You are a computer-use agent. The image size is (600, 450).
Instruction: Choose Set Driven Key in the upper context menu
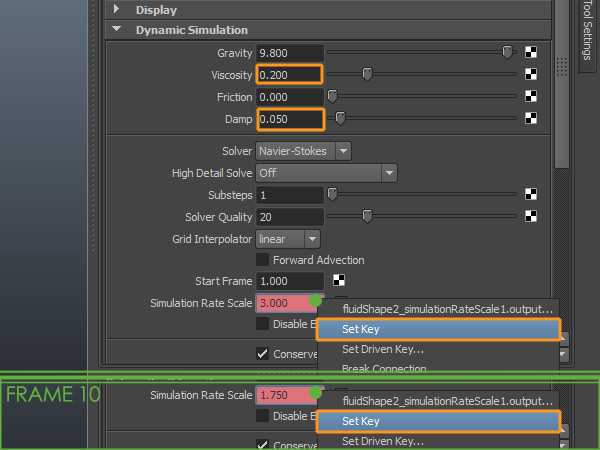pos(383,349)
